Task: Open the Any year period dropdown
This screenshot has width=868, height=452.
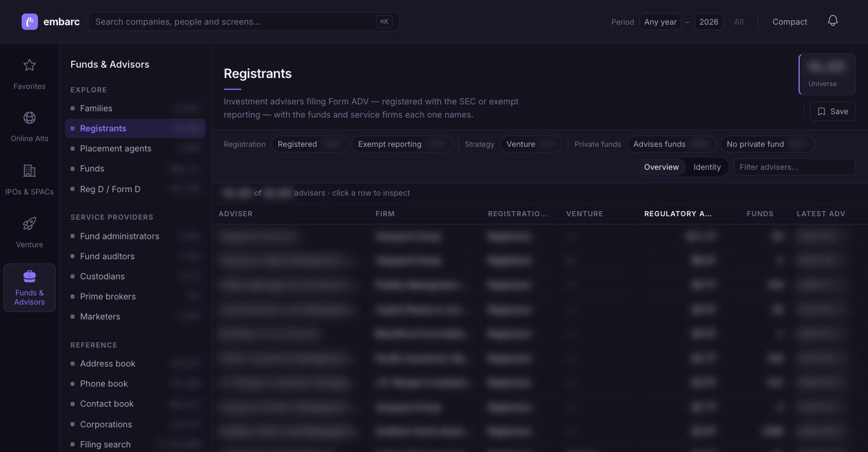Action: click(x=660, y=22)
